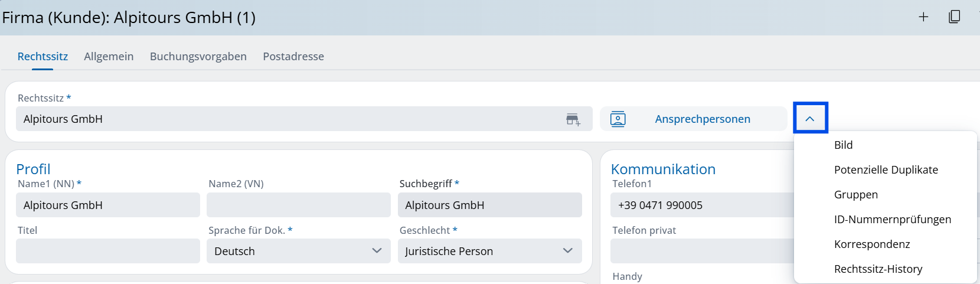Switch to the Allgemein tab
The height and width of the screenshot is (284, 980).
pyautogui.click(x=109, y=56)
